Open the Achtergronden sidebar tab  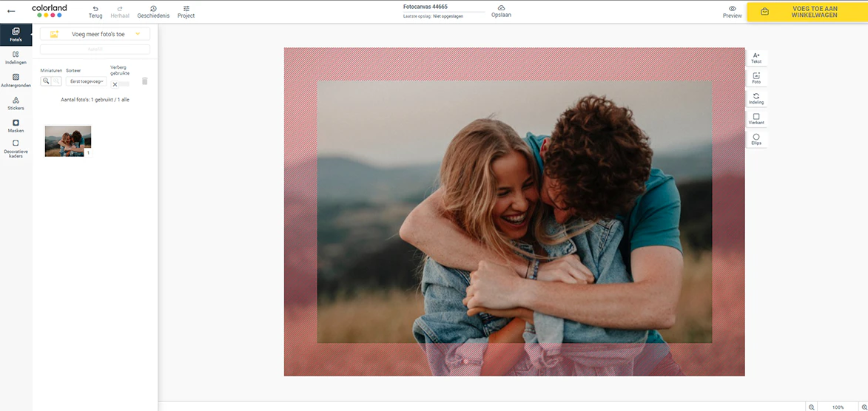(16, 81)
